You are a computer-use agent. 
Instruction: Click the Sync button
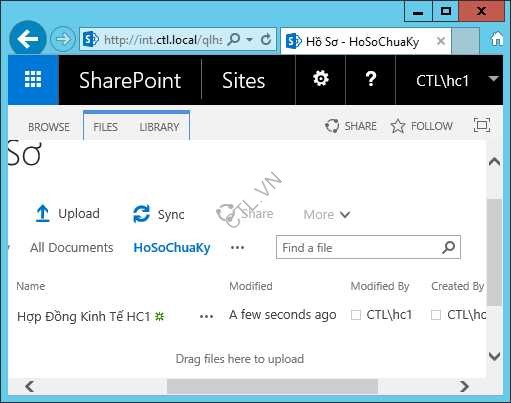(x=158, y=214)
